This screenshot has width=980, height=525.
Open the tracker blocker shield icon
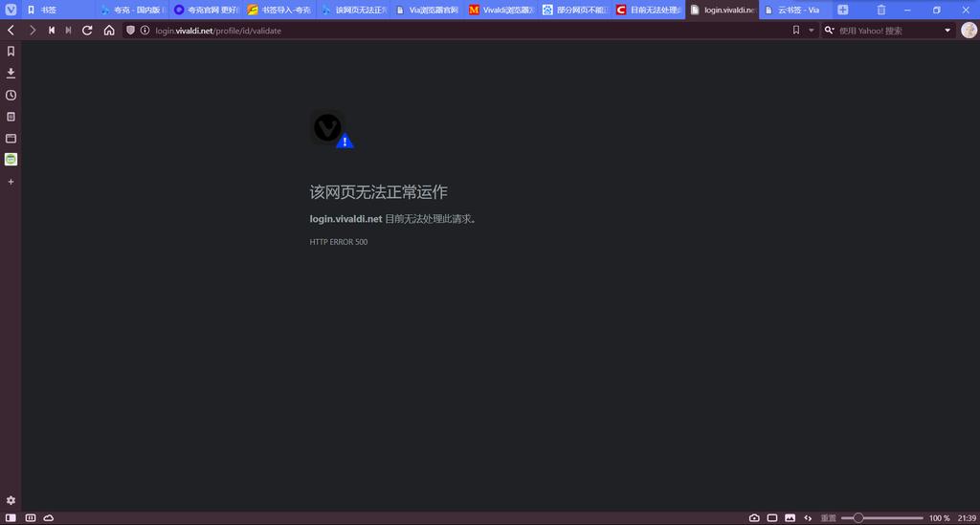click(130, 30)
